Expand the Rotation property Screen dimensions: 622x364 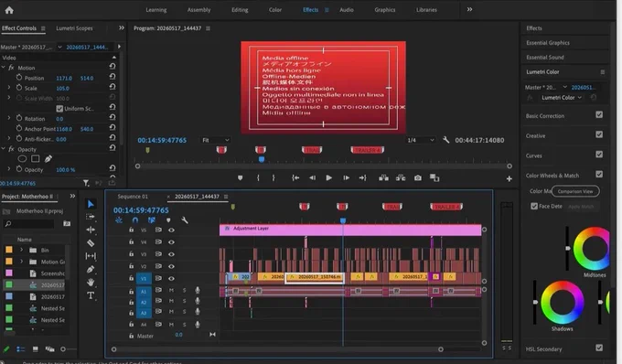click(x=9, y=118)
